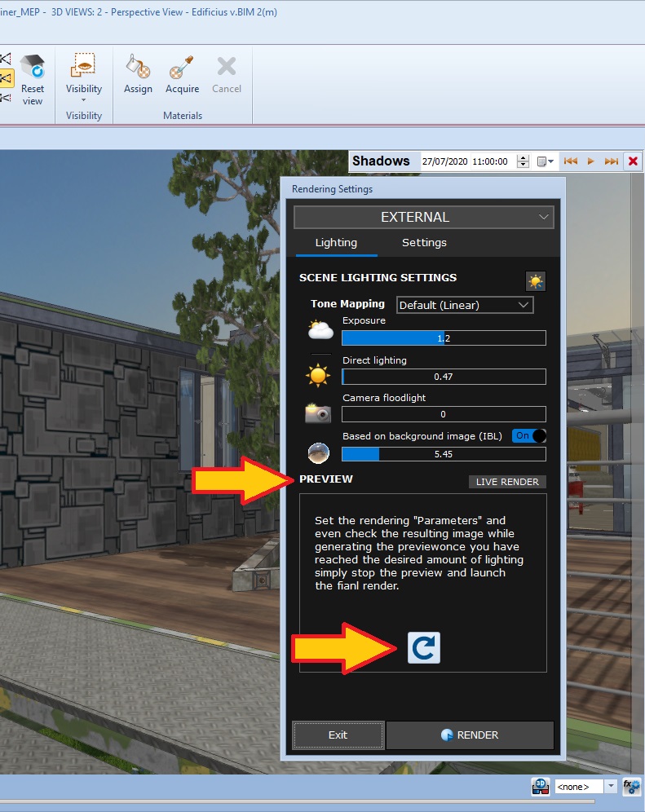Viewport: 645px width, 812px height.
Task: Click the refresh preview arrow button
Action: 424,648
